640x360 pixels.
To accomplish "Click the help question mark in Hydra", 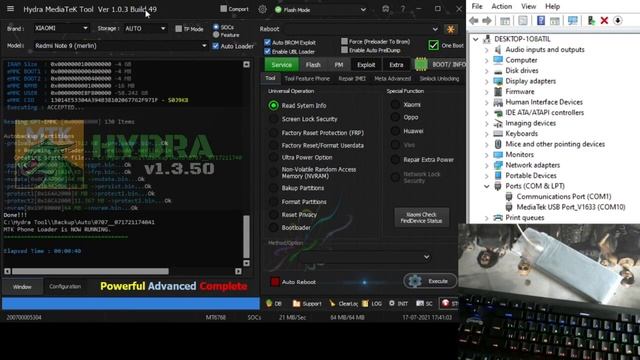I will pyautogui.click(x=403, y=9).
